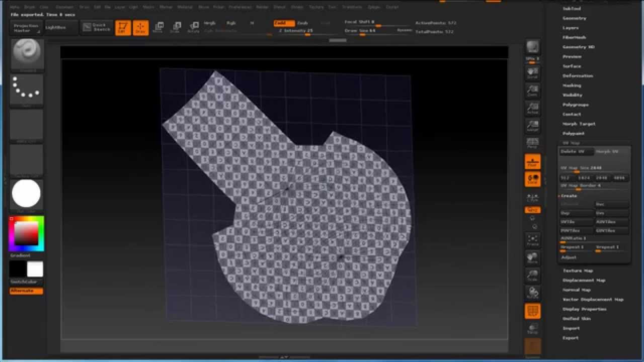Image resolution: width=644 pixels, height=362 pixels.
Task: Open the Texture picker slot
Action: pyautogui.click(x=27, y=160)
